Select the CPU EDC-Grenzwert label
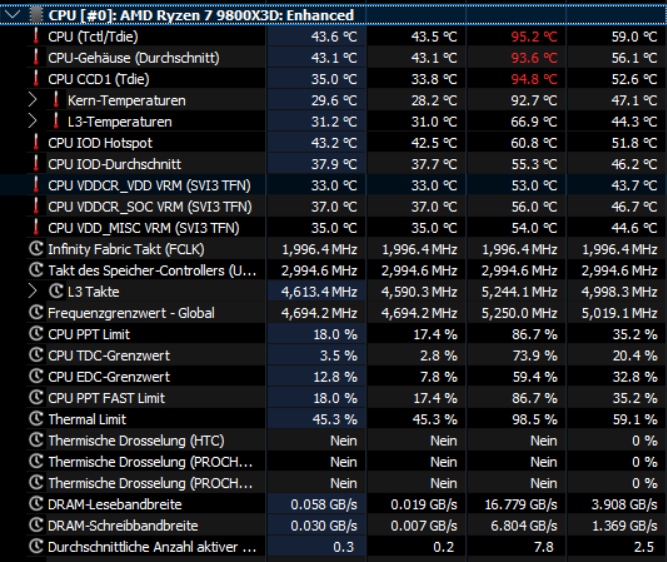Viewport: 667px width, 562px height. [x=109, y=377]
